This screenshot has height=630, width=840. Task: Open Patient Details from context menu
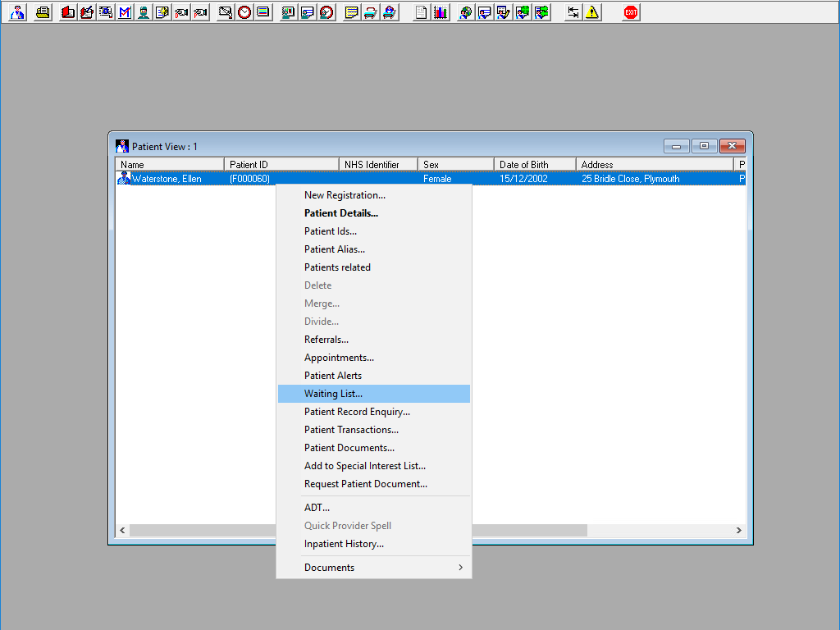tap(374, 213)
